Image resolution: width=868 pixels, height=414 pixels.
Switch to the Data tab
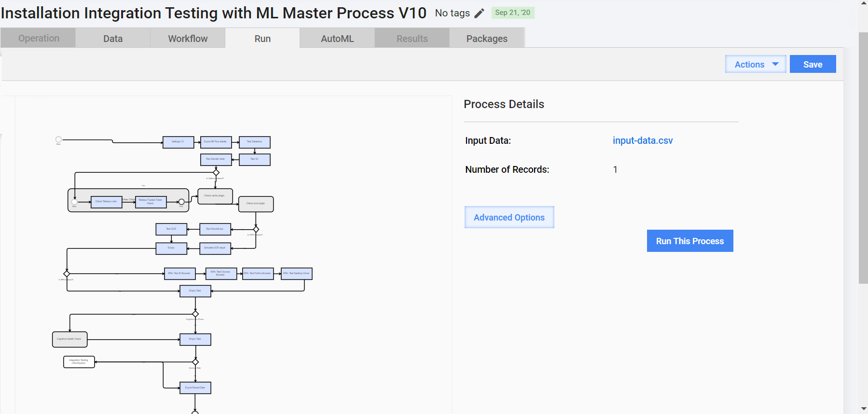pyautogui.click(x=113, y=38)
